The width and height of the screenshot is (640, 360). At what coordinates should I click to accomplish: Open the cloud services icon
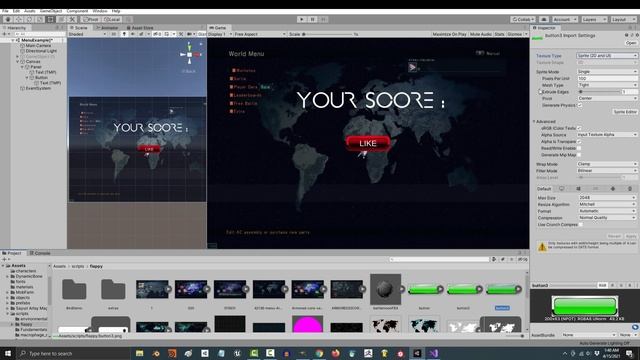pyautogui.click(x=544, y=19)
